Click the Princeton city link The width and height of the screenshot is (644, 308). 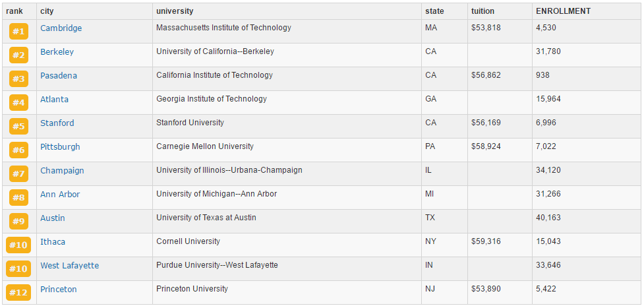(x=59, y=289)
